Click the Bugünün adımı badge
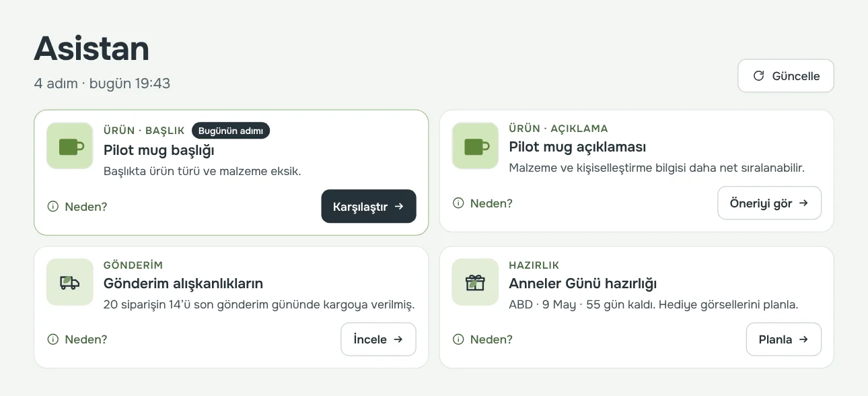Viewport: 868px width, 396px height. click(231, 131)
